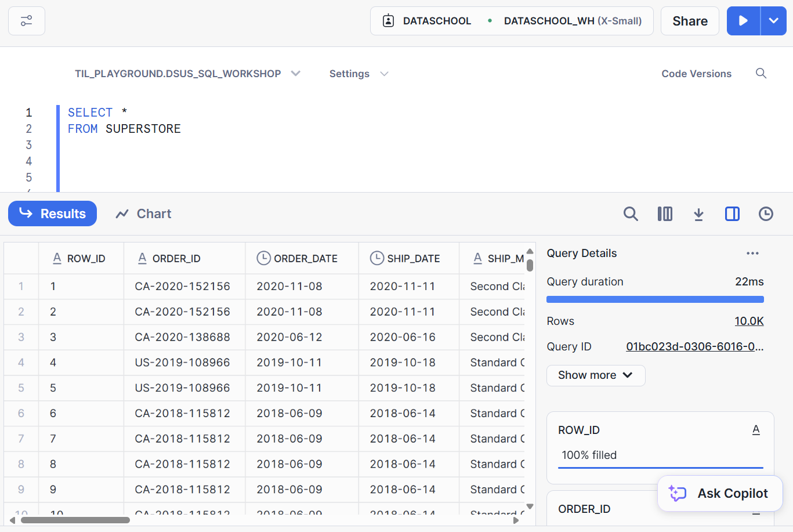Expand the Settings dropdown
The height and width of the screenshot is (532, 793).
point(359,74)
